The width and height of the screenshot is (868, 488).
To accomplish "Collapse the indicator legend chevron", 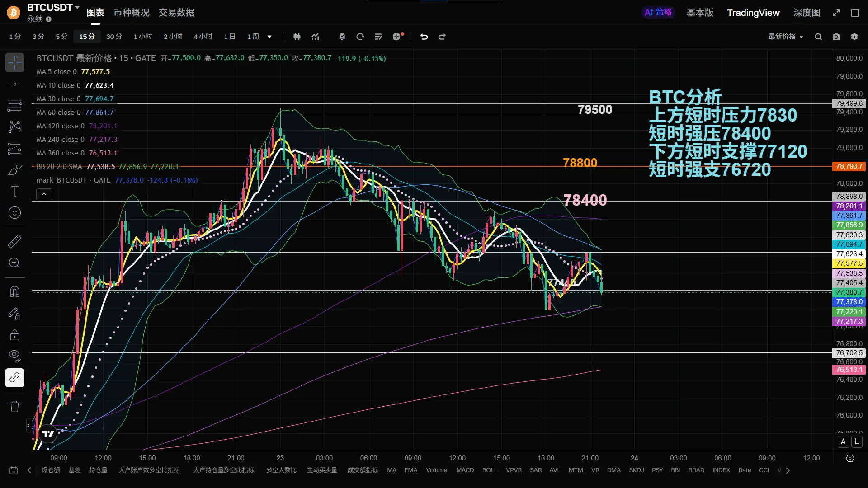I will [x=44, y=194].
